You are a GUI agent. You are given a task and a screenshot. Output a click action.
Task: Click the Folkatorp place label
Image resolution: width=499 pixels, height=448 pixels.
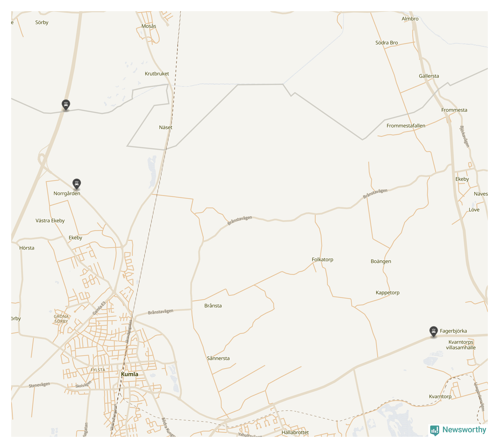(x=322, y=260)
